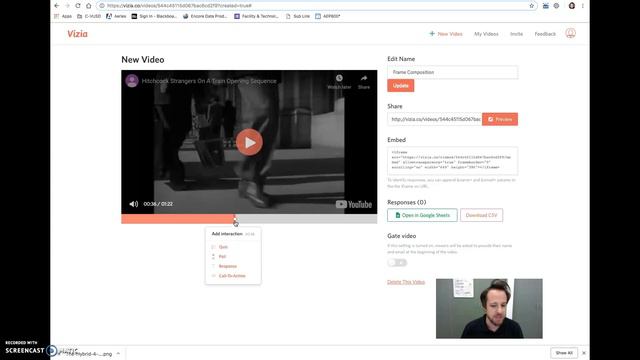
Task: Open the Facility & Technology bookmark
Action: click(x=256, y=16)
